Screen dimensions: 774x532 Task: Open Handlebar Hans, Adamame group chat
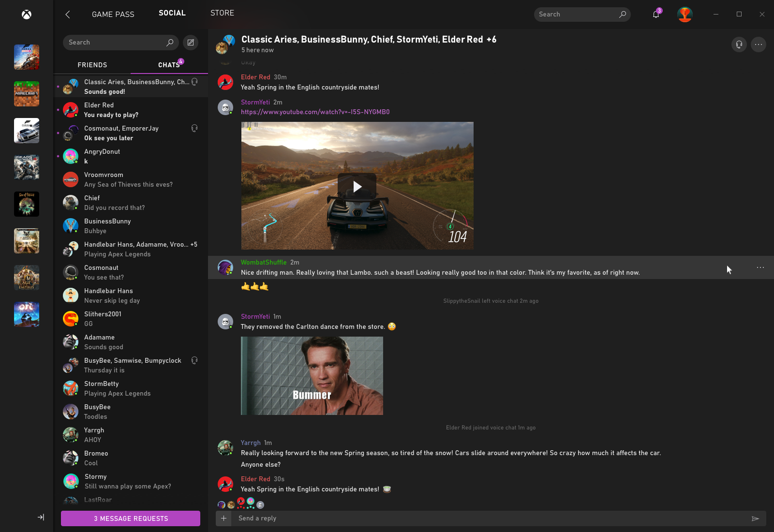[x=131, y=249]
